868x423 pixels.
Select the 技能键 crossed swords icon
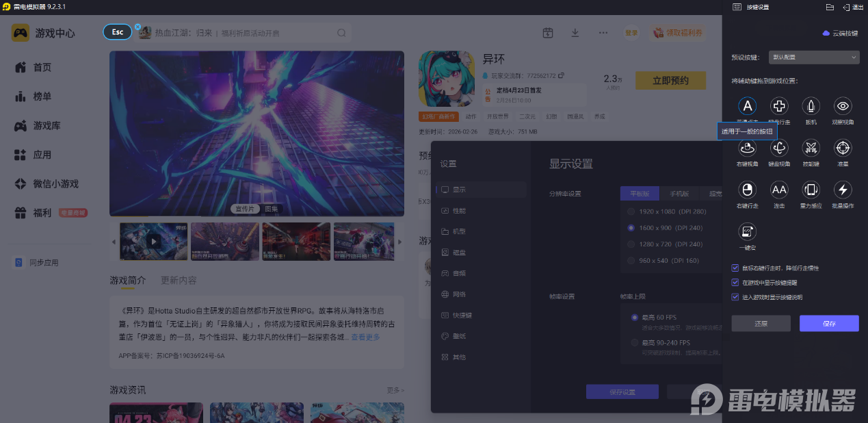pos(811,148)
